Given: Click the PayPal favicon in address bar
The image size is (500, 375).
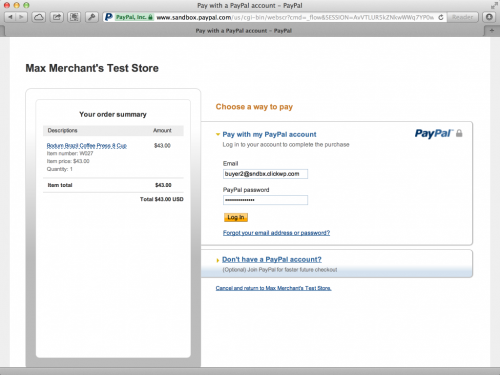Looking at the screenshot, I should (109, 17).
